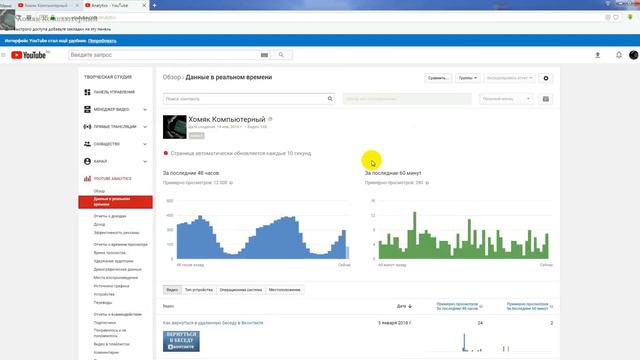Click the on-screen keyboard icon in search box
The width and height of the screenshot is (640, 360).
264,55
